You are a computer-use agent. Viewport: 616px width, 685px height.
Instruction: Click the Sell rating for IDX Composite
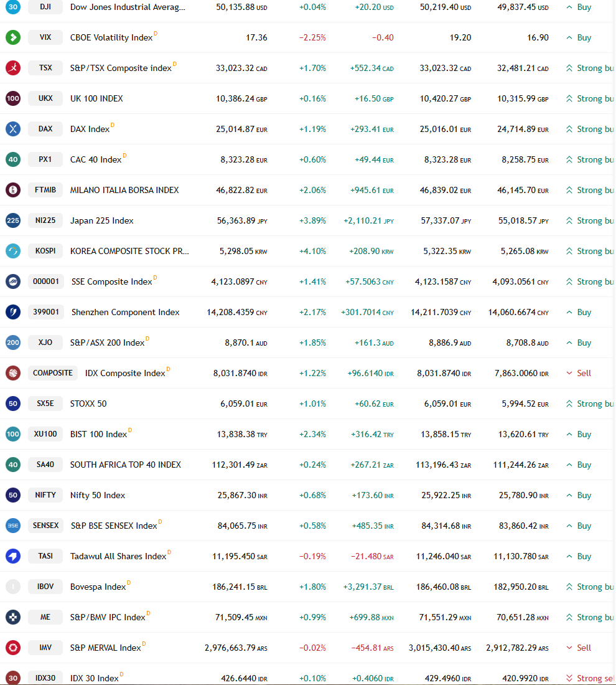(579, 373)
